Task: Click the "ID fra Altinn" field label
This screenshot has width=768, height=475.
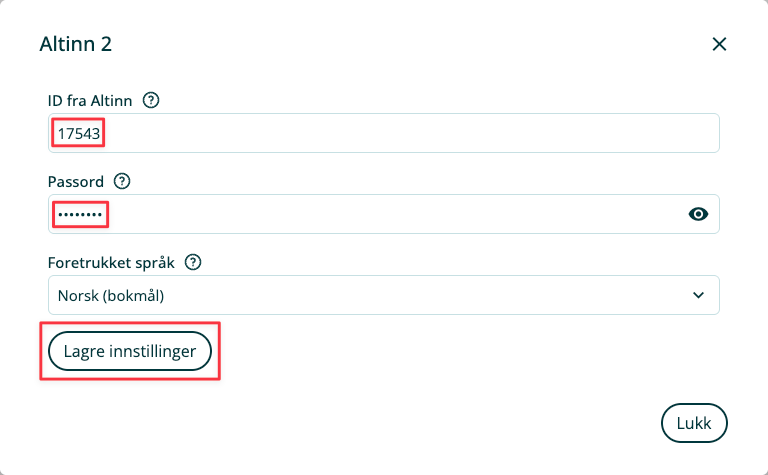Action: (91, 100)
